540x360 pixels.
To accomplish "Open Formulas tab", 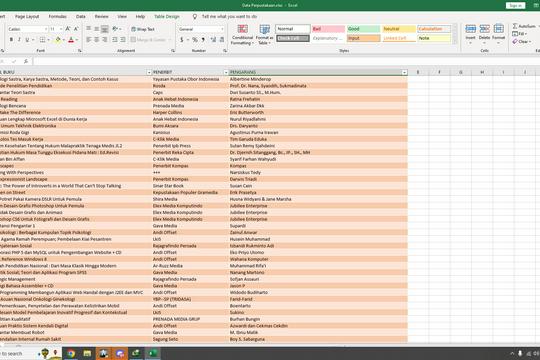I will pyautogui.click(x=58, y=17).
